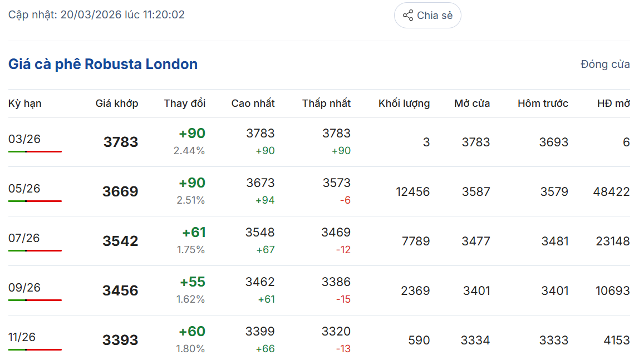The image size is (644, 360).
Task: Click the Thay đổi column header
Action: 185,103
